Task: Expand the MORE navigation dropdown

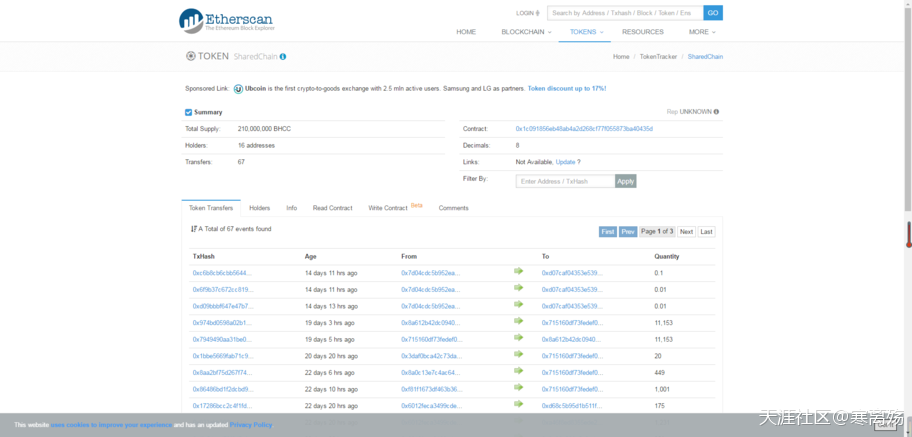Action: tap(702, 32)
